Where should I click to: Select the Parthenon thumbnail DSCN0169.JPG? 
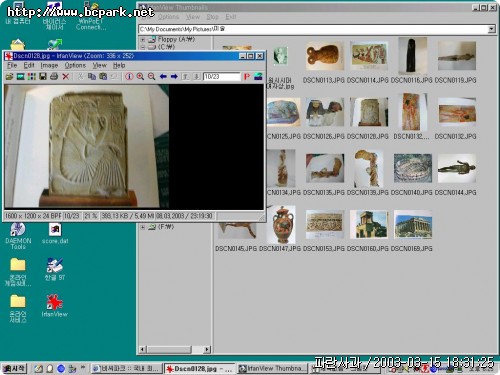click(413, 224)
